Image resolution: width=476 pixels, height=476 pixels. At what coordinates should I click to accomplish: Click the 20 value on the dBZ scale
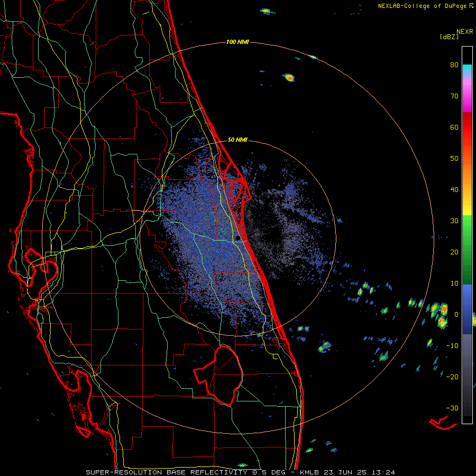pyautogui.click(x=454, y=252)
